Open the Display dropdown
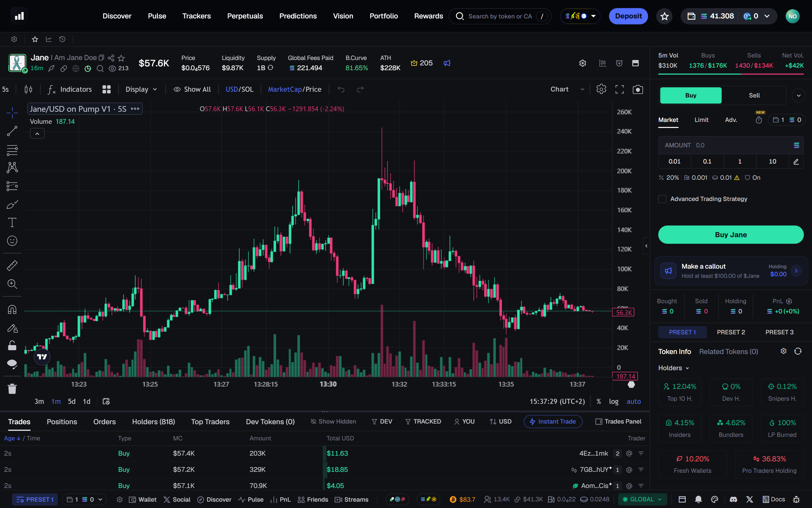 click(x=141, y=89)
